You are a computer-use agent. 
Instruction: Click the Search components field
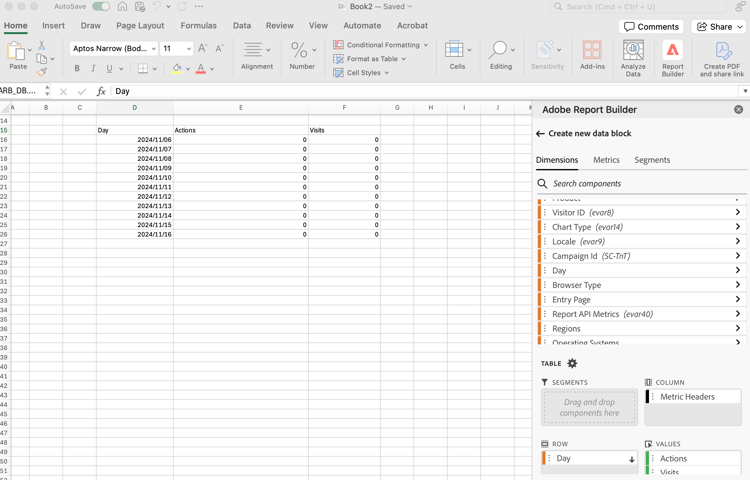[641, 184]
